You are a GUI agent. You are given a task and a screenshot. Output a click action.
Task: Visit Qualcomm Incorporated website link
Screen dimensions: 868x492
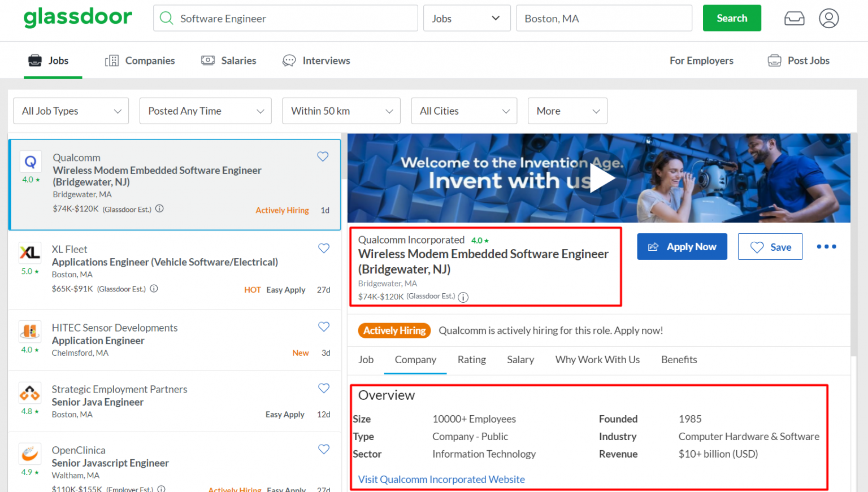(x=441, y=479)
